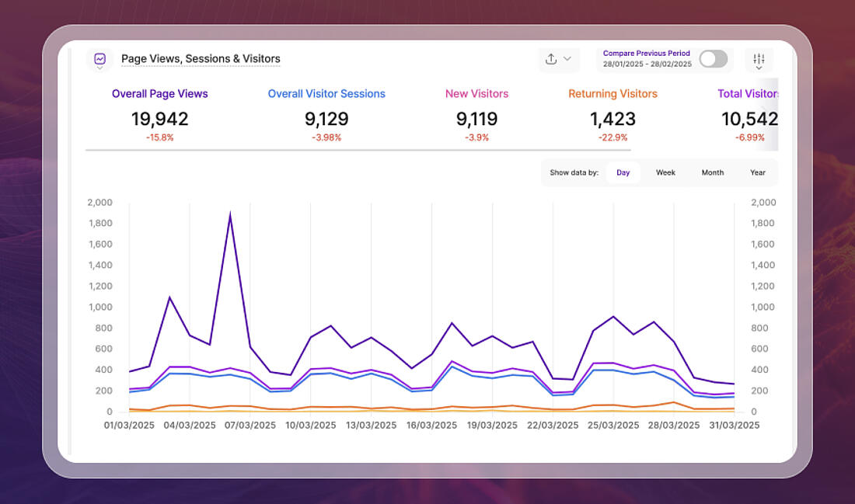Select the Overall Visitor Sessions metric
Screen dimensions: 855x504
[x=326, y=94]
